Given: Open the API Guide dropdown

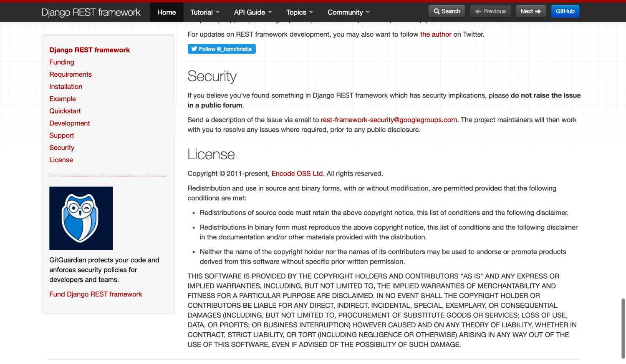Looking at the screenshot, I should [252, 12].
